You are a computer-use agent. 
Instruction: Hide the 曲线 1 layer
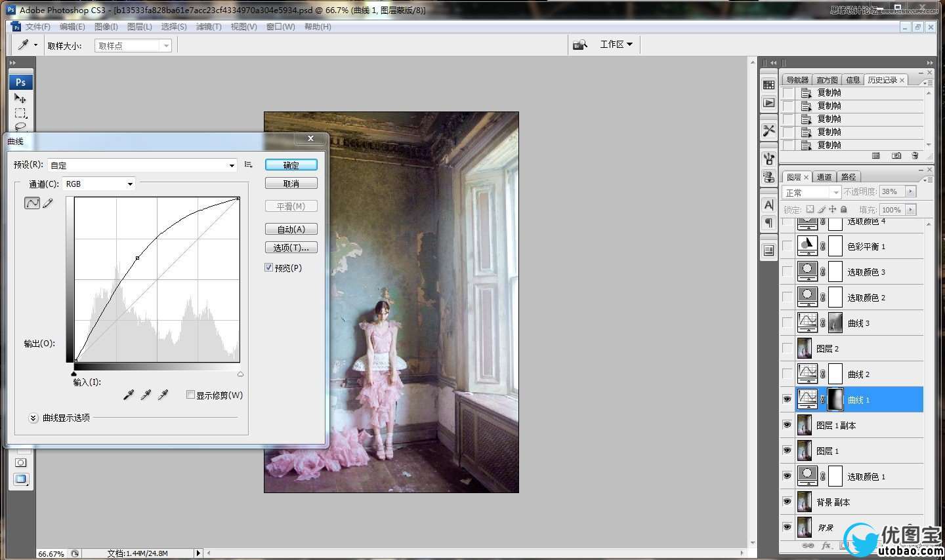coord(787,399)
